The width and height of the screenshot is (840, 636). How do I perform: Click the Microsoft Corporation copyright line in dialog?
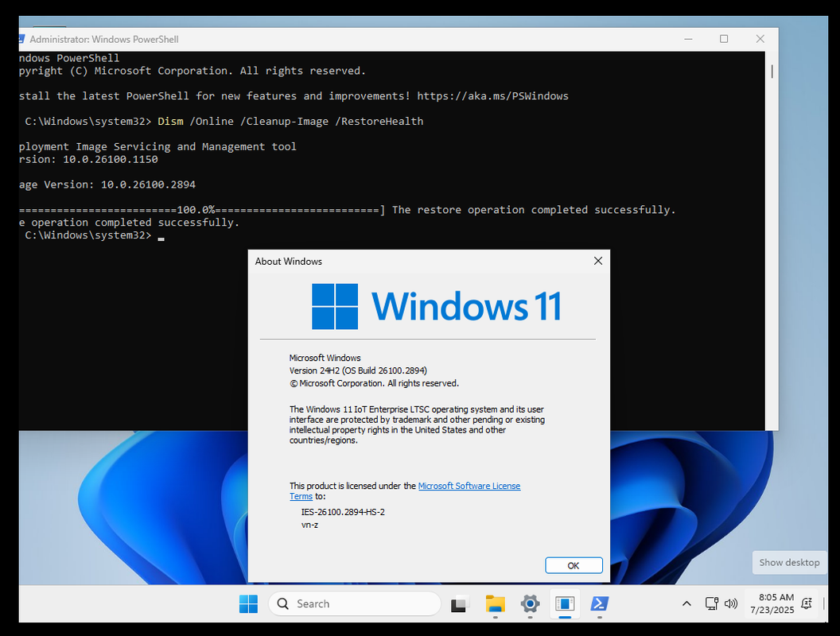tap(374, 383)
